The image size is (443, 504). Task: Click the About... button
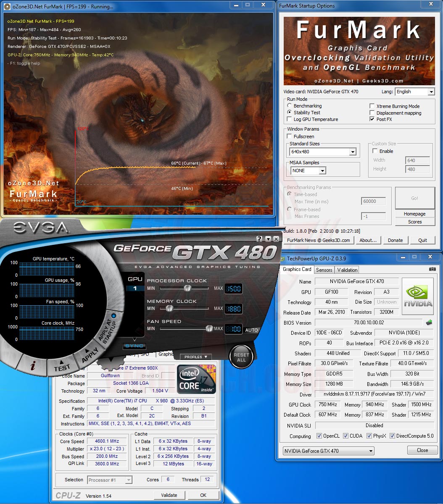368,240
